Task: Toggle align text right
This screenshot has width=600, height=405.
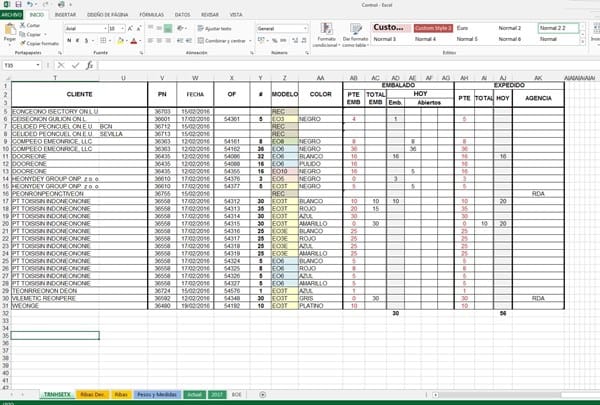Action: (168, 41)
